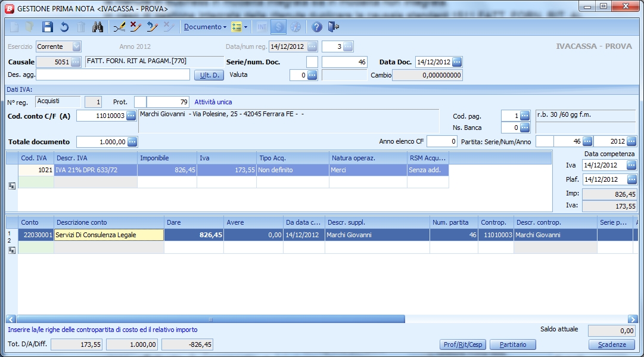Click the greyed trash delete icon
The width and height of the screenshot is (644, 357).
tap(81, 27)
